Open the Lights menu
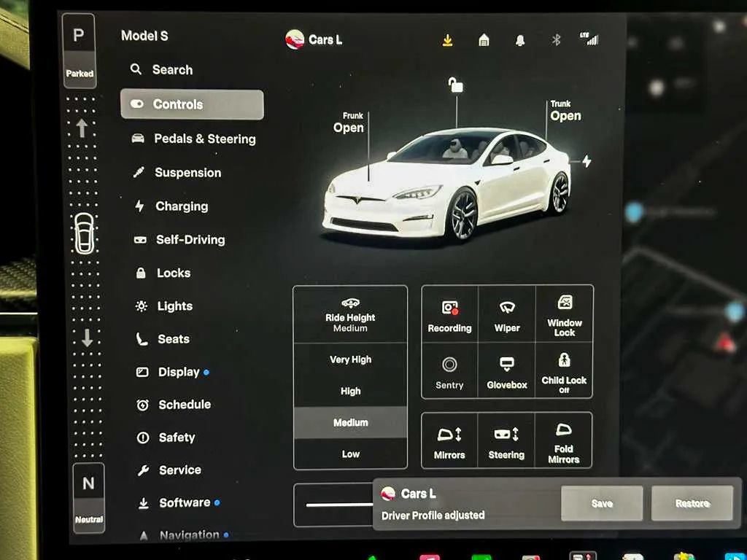 [164, 306]
